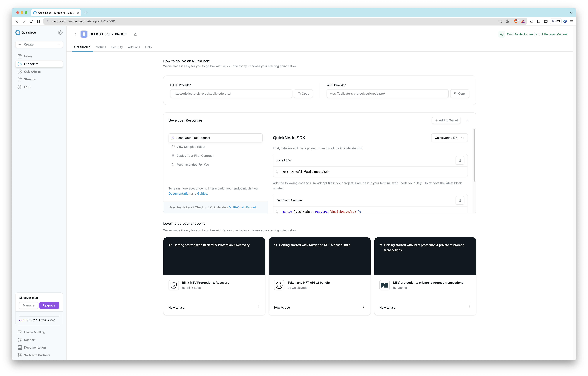
Task: Click the QuickNode Token NFT bundle icon
Action: click(x=279, y=285)
